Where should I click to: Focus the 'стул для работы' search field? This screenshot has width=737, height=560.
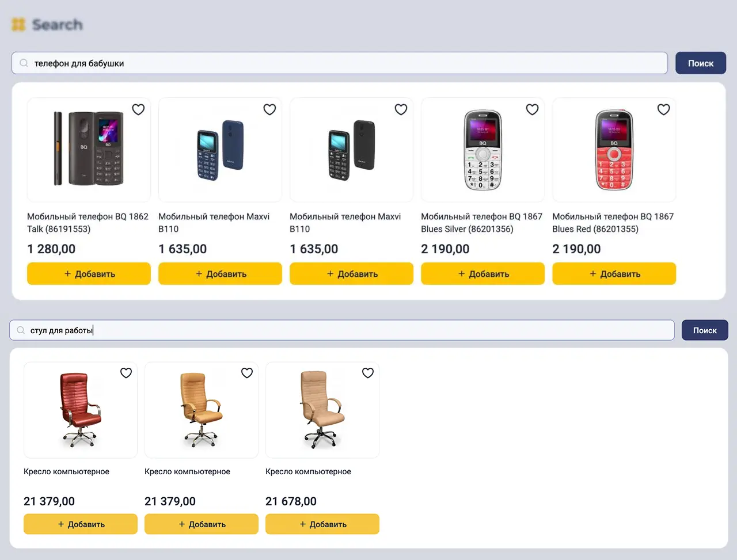[x=345, y=330]
